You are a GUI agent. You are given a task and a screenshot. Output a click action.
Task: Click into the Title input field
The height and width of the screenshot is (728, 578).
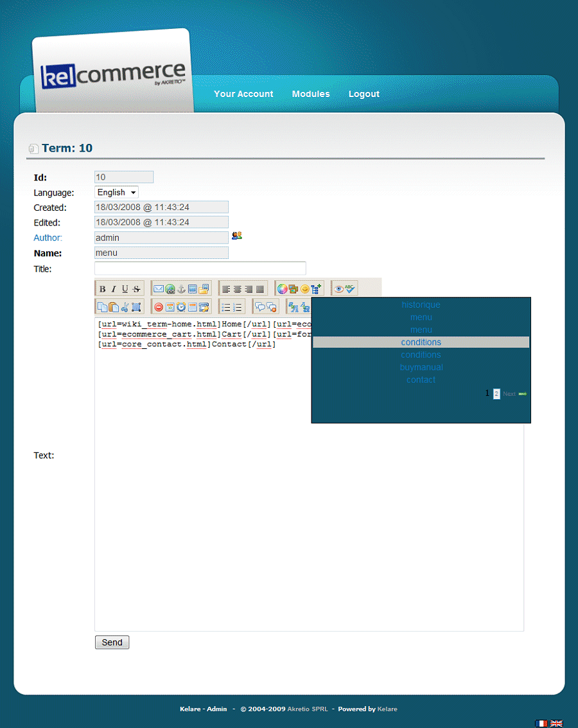[200, 269]
